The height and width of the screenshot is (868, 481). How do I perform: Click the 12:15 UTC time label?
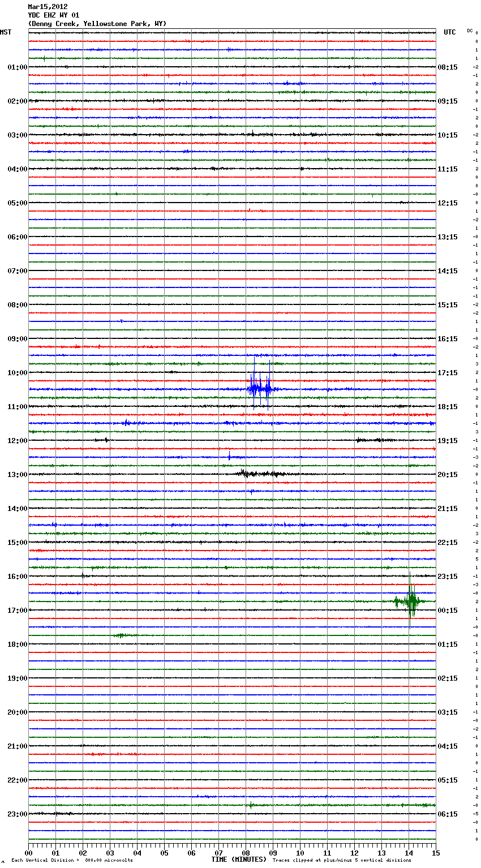[448, 203]
